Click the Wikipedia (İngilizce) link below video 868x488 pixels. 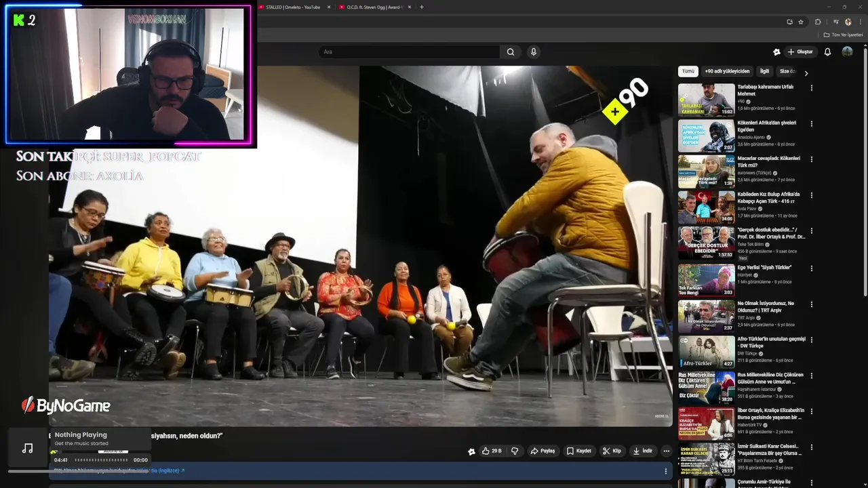[x=160, y=470]
